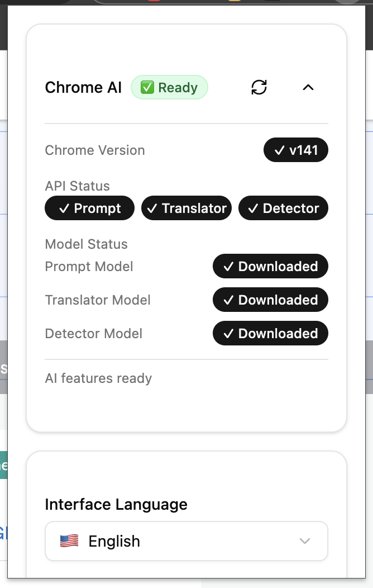The image size is (373, 588).
Task: Click the v141 version badge
Action: (296, 150)
